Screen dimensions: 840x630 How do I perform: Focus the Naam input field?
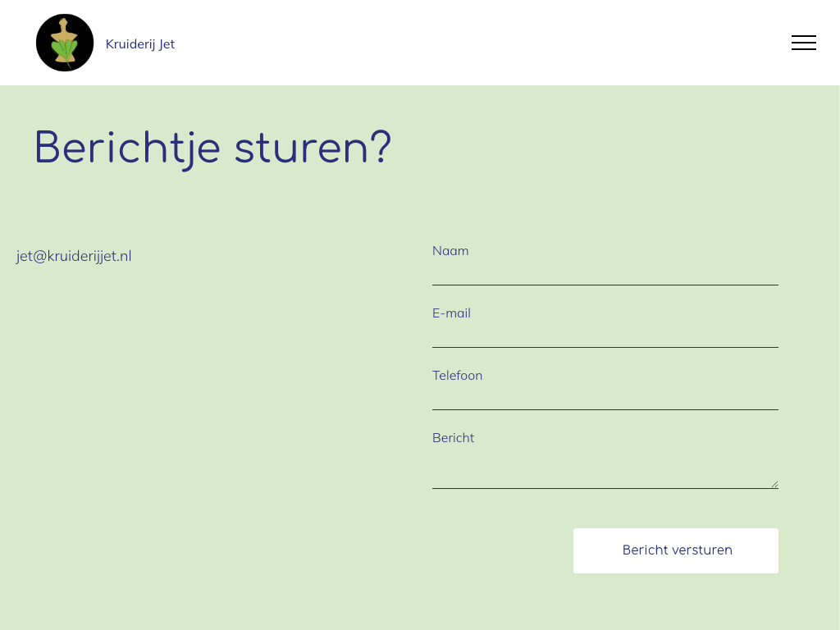605,273
